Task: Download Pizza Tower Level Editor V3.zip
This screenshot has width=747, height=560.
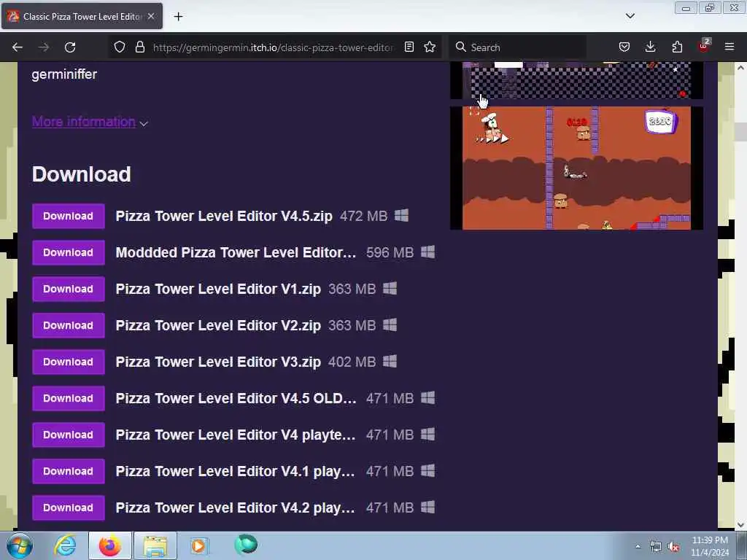Action: [68, 362]
